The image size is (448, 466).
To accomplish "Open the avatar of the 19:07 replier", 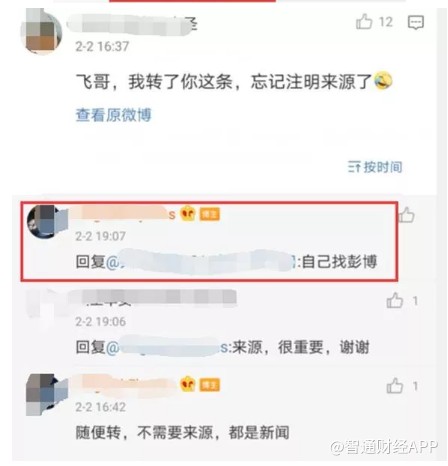I will [x=47, y=221].
